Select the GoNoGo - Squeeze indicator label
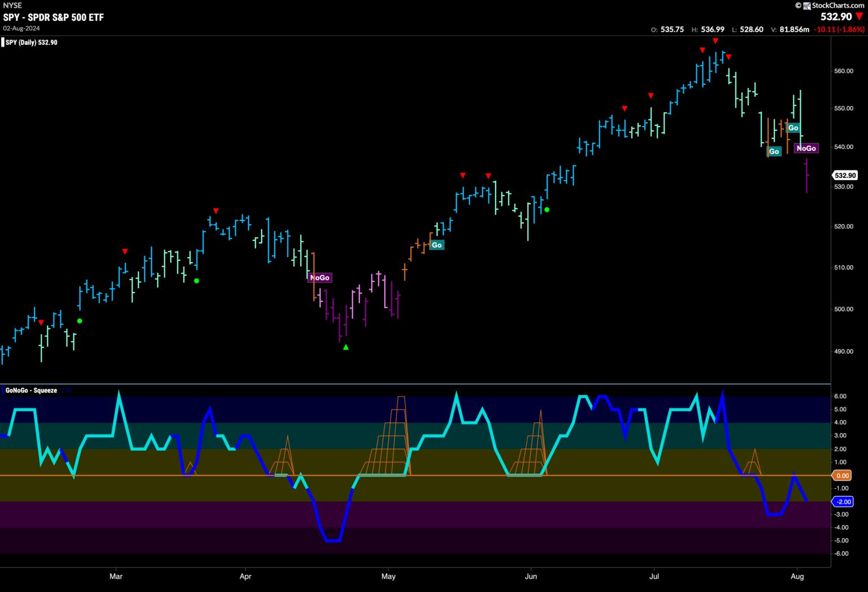 tap(31, 390)
